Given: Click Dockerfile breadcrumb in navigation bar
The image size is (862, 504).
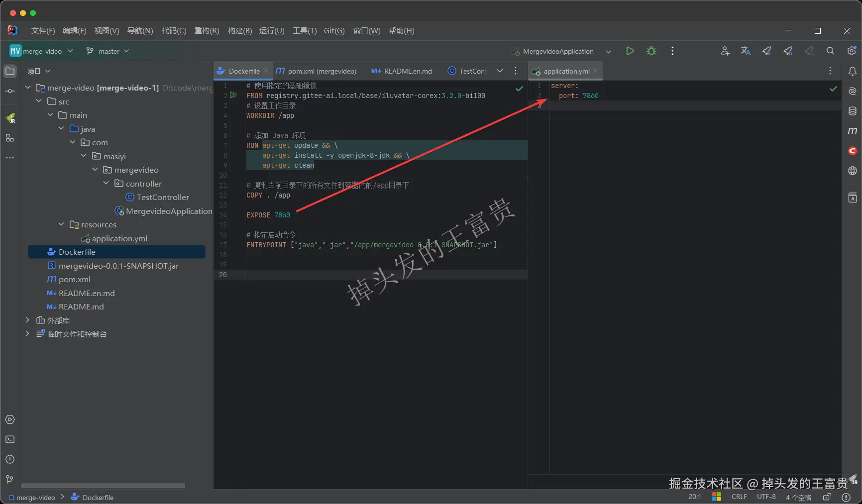Looking at the screenshot, I should (x=93, y=498).
